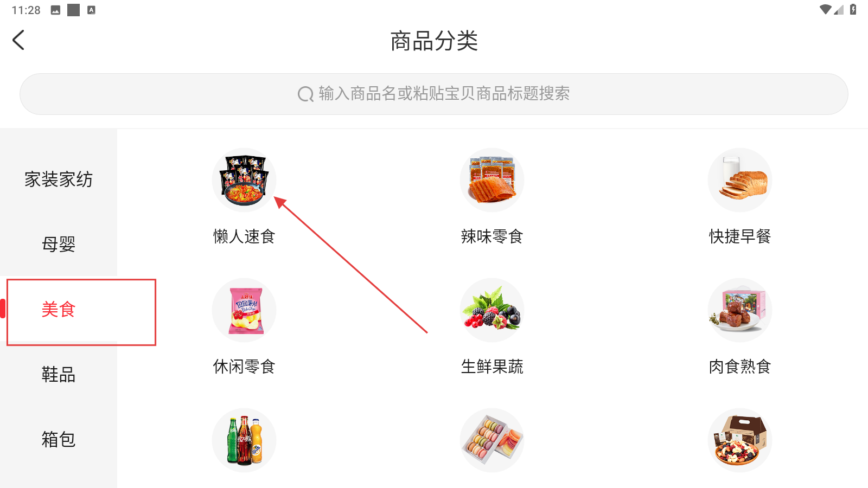Tap the back arrow icon
Viewport: 868px width, 488px height.
(18, 40)
